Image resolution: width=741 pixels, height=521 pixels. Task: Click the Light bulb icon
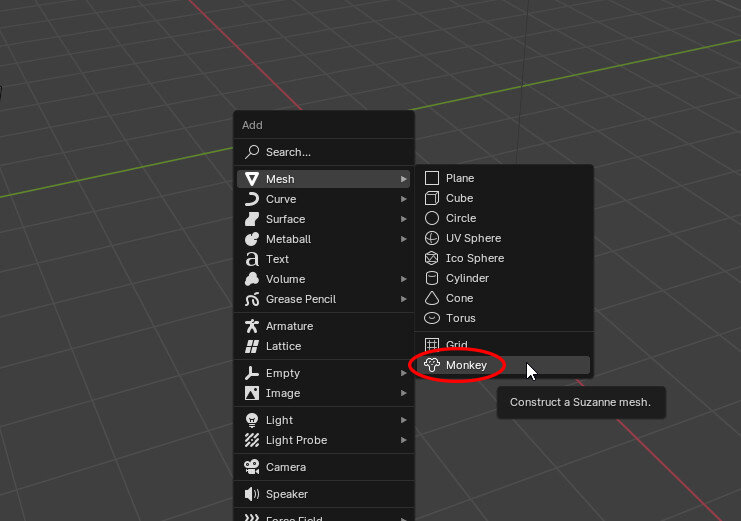[252, 420]
